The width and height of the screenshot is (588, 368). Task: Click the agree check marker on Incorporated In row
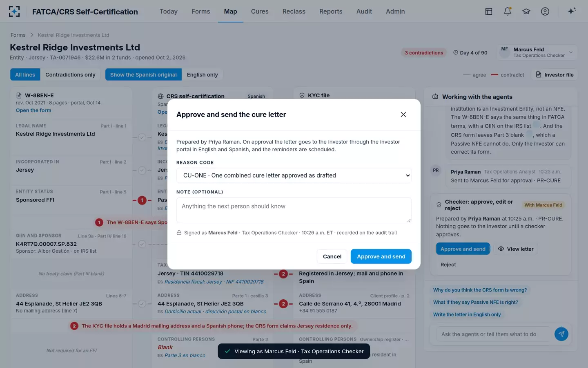142,170
